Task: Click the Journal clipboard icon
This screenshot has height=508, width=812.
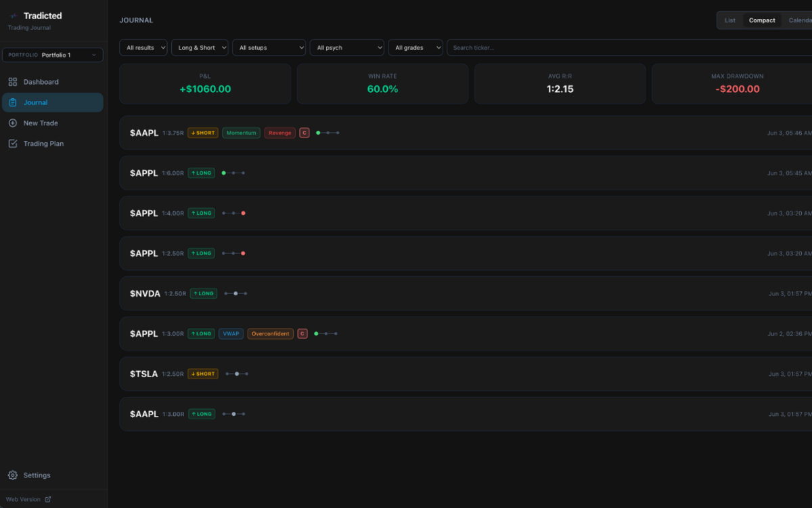Action: pyautogui.click(x=13, y=102)
